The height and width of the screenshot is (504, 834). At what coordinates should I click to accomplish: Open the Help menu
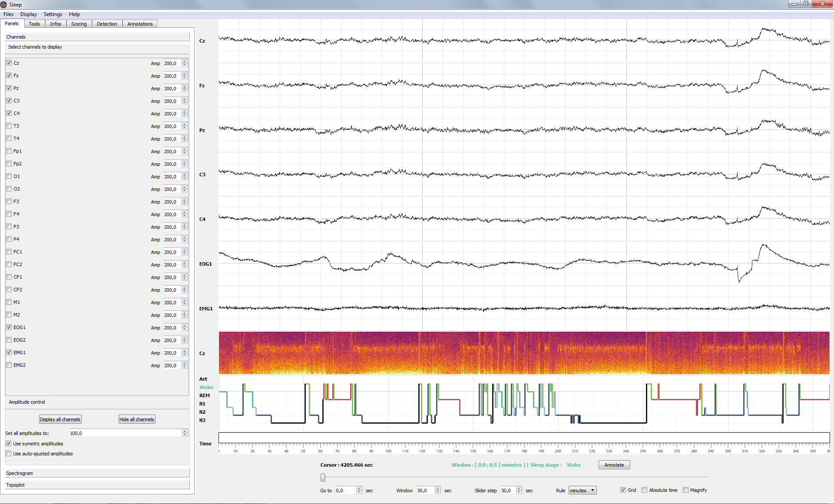74,14
